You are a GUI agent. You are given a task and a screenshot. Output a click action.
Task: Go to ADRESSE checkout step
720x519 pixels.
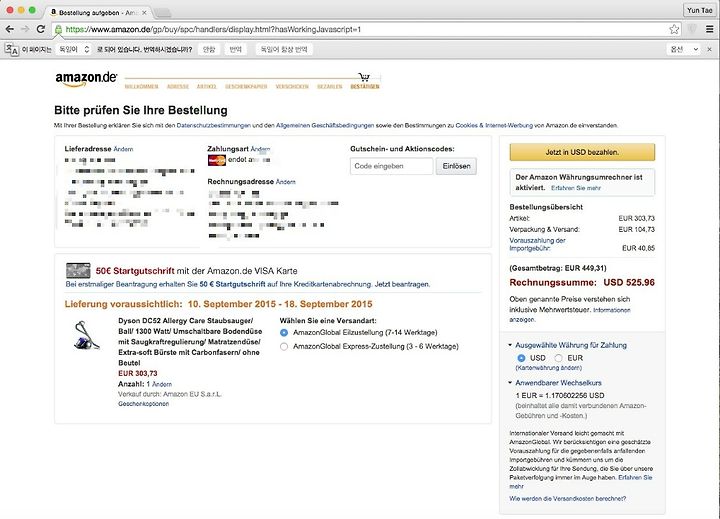click(x=178, y=86)
